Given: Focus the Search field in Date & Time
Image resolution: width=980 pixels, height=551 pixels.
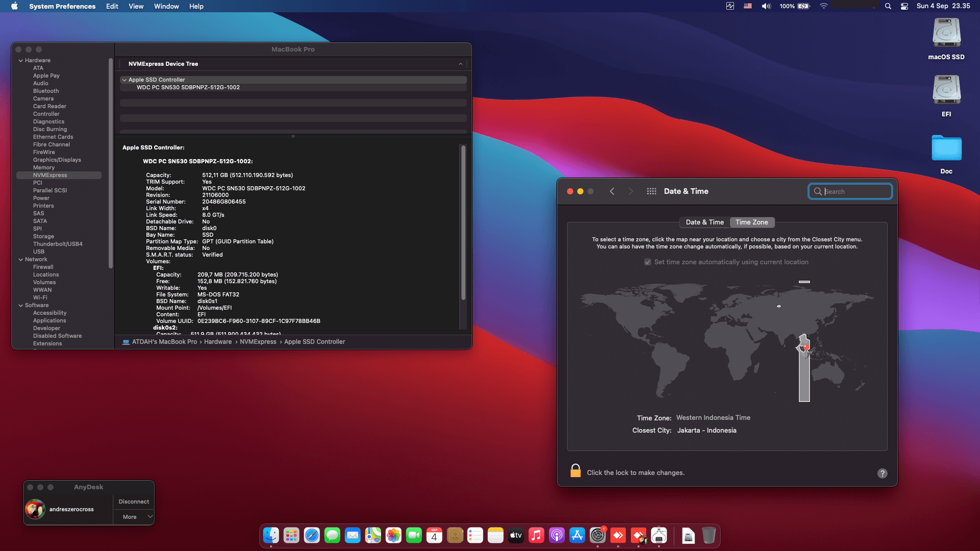Looking at the screenshot, I should 850,191.
